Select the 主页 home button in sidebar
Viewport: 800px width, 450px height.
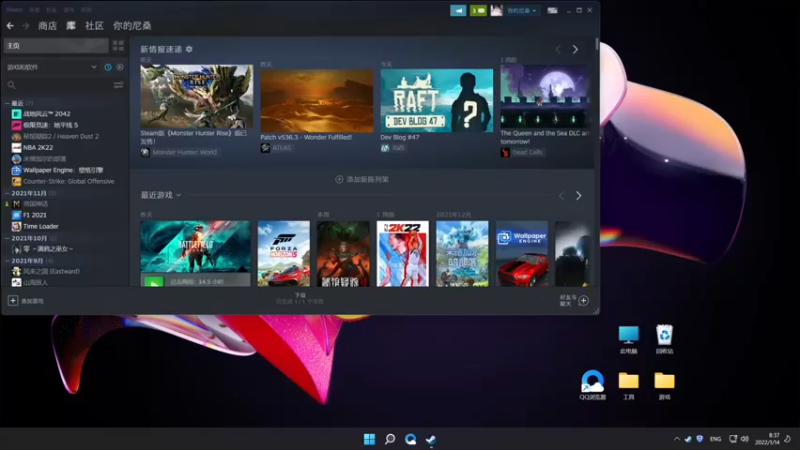pos(56,45)
